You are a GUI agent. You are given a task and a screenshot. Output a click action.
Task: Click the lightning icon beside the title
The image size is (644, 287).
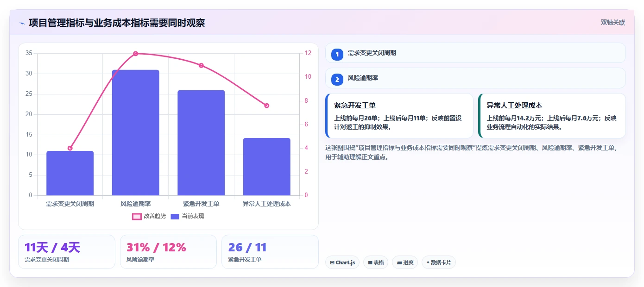22,23
